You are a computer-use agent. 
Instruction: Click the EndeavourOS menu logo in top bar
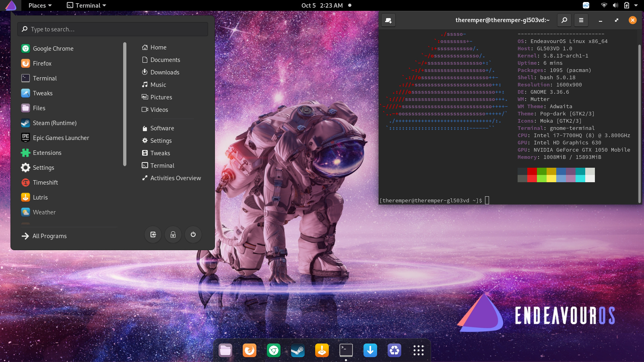11,5
